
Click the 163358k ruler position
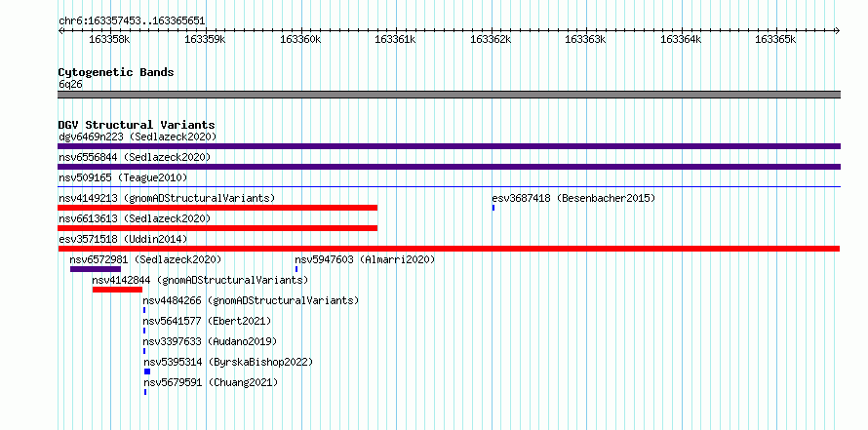[x=109, y=39]
